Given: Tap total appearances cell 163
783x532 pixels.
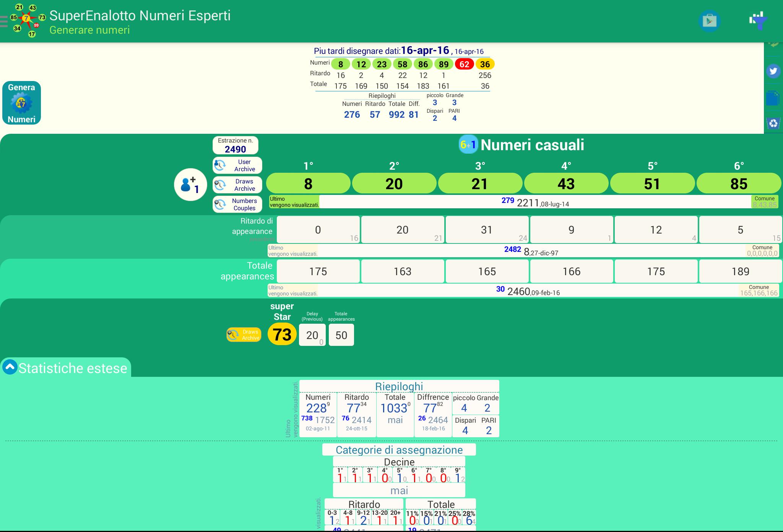Looking at the screenshot, I should (403, 271).
